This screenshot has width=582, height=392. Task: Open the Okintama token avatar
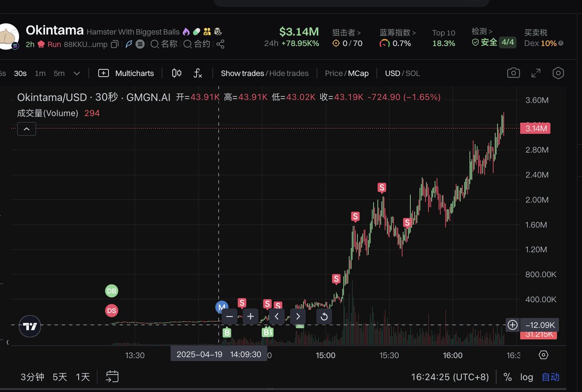coord(9,36)
